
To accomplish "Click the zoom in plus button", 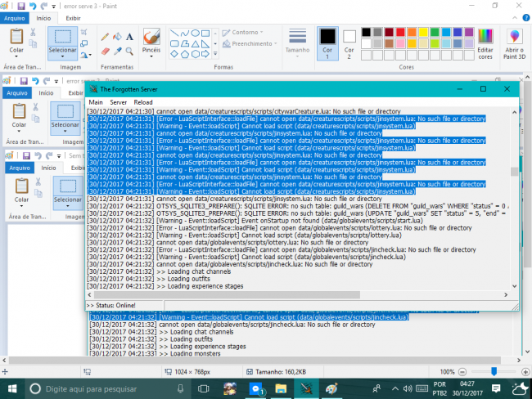I will pos(525,372).
